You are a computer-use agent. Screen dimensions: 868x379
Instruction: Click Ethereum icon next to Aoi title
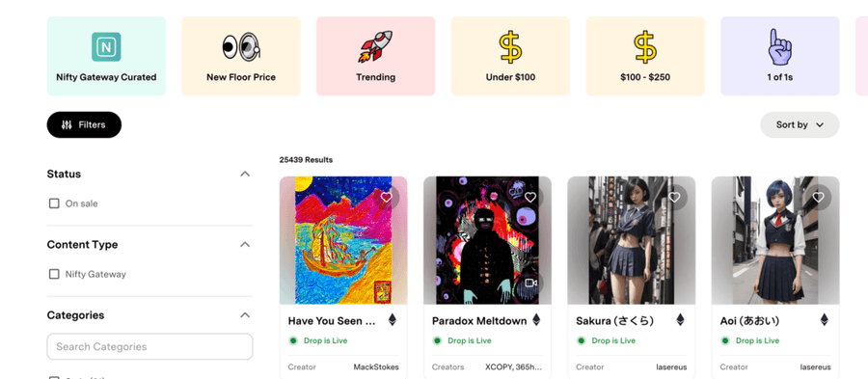point(824,320)
